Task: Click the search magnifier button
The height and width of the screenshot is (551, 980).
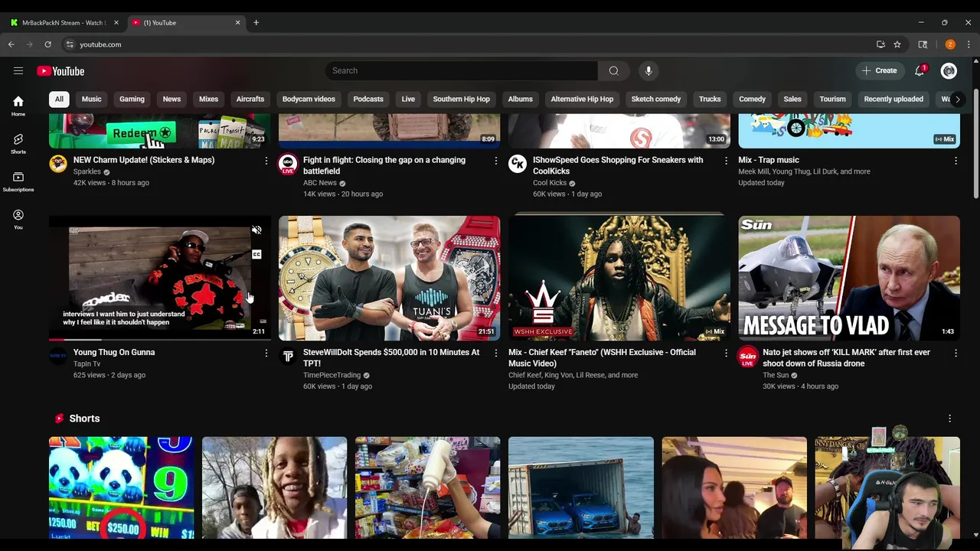Action: point(613,70)
